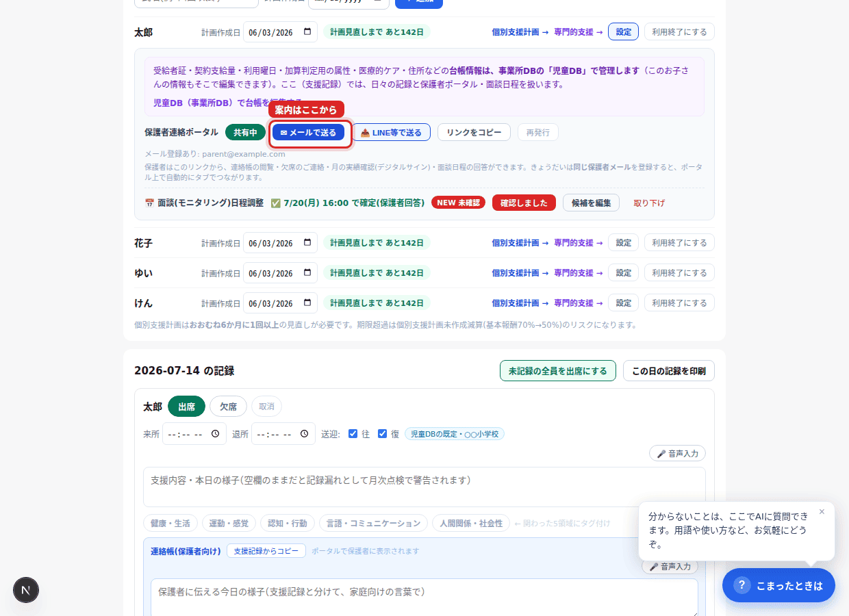Screen dimensions: 849x616
Task: Select the 言語・コミュニケーション domain tag
Action: [373, 524]
